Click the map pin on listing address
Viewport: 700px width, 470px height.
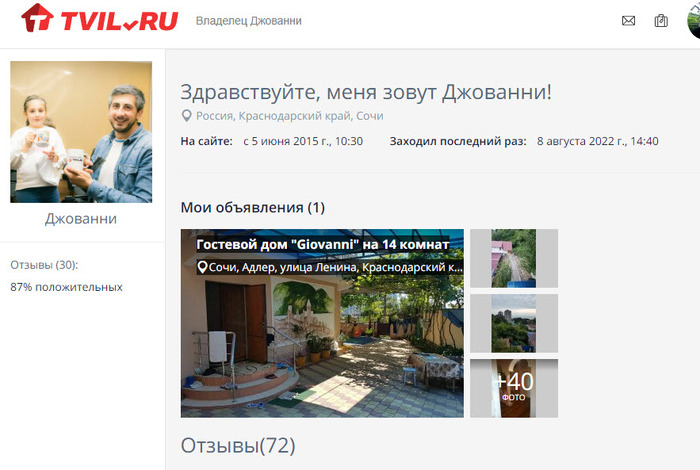coord(202,267)
